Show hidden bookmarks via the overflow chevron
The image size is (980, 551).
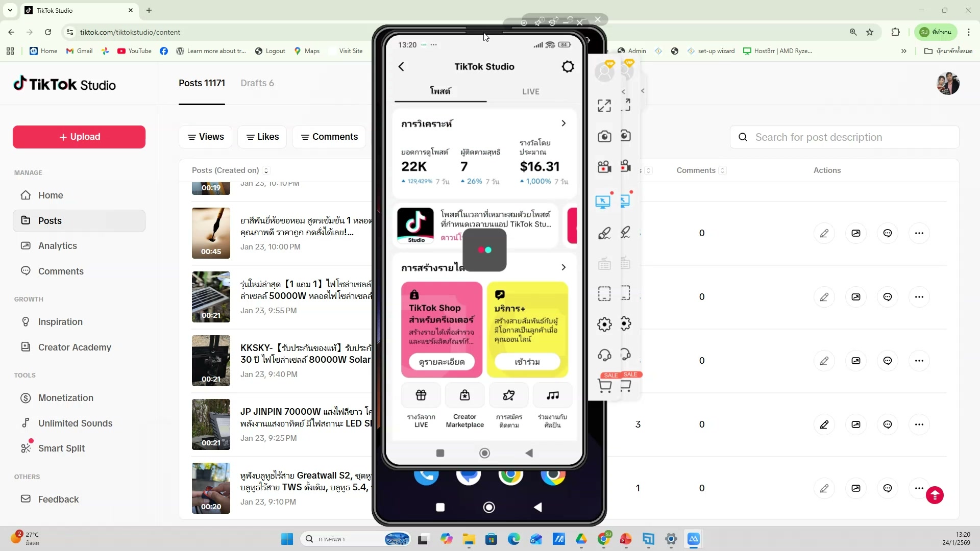904,51
